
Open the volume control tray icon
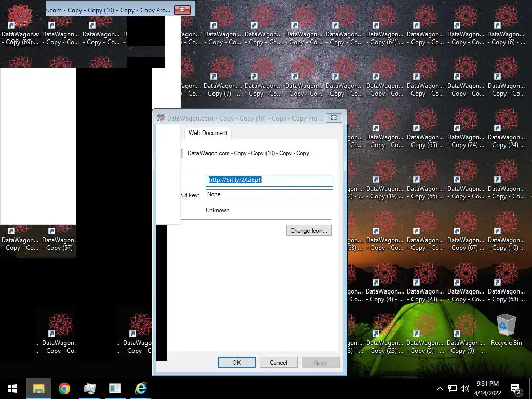465,389
